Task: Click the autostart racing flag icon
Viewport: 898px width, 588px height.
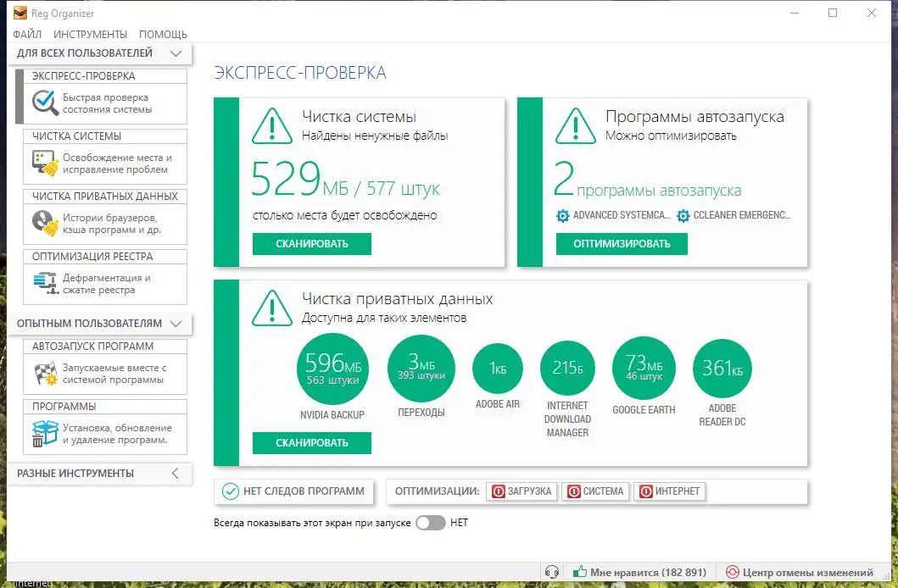Action: click(46, 374)
